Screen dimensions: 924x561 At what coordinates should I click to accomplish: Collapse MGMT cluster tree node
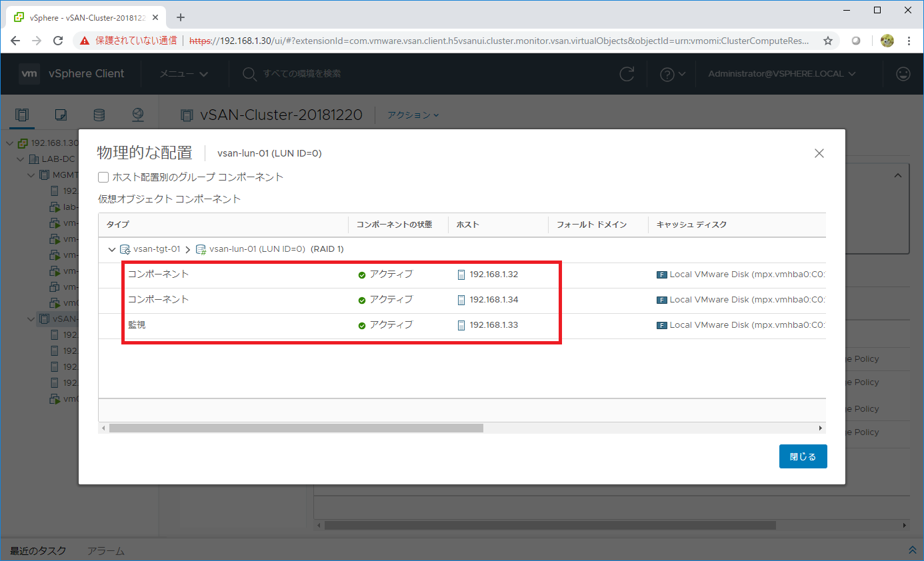(x=31, y=175)
